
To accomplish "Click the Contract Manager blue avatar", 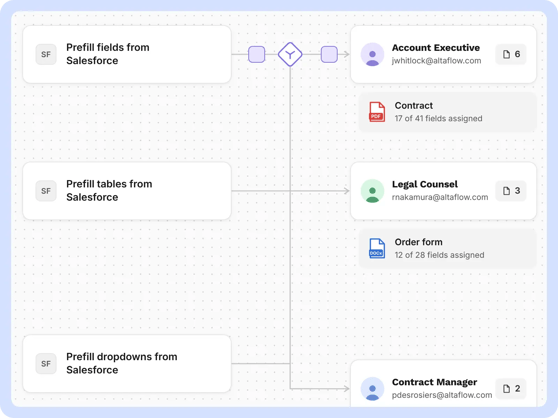I will pos(372,389).
